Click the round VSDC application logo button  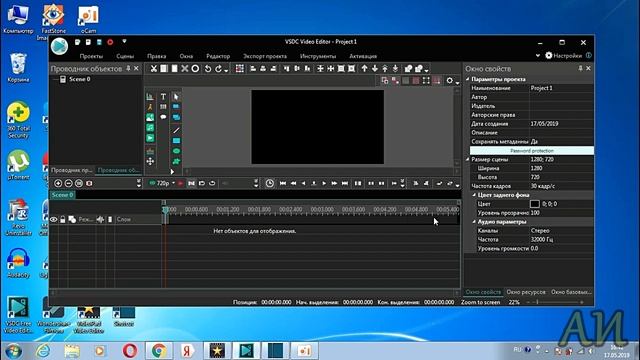coord(60,46)
